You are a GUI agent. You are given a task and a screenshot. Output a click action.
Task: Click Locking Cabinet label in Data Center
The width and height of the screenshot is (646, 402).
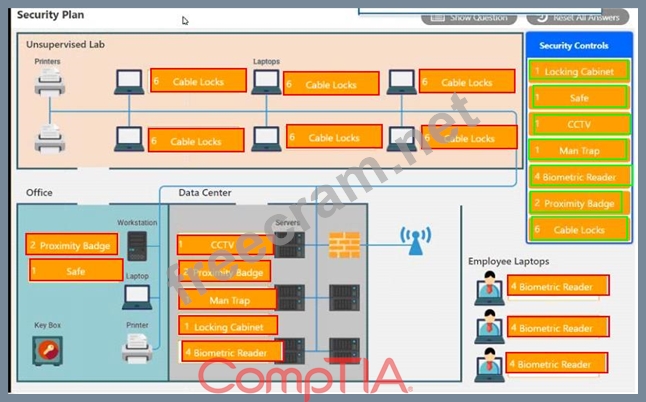(228, 325)
